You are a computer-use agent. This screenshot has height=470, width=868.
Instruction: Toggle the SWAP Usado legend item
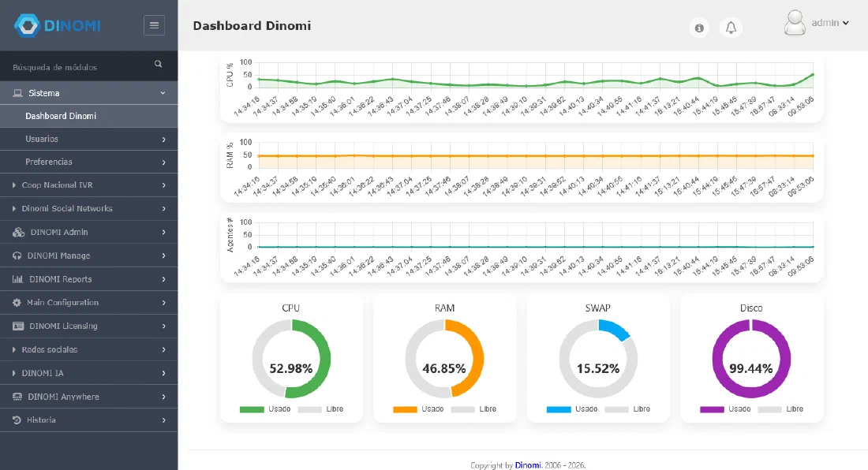(x=572, y=409)
